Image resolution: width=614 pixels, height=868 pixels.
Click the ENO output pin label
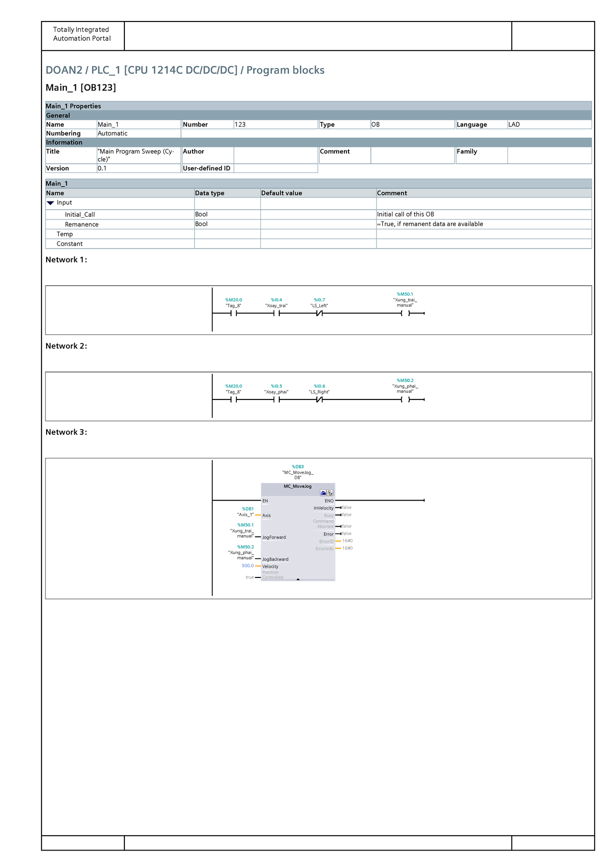[329, 501]
